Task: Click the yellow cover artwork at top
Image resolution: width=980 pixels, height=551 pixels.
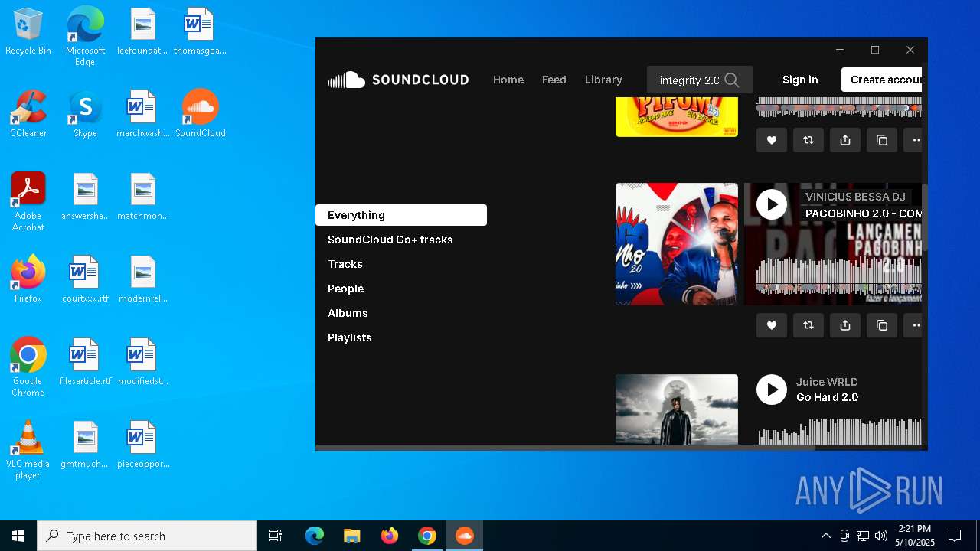Action: click(x=677, y=117)
